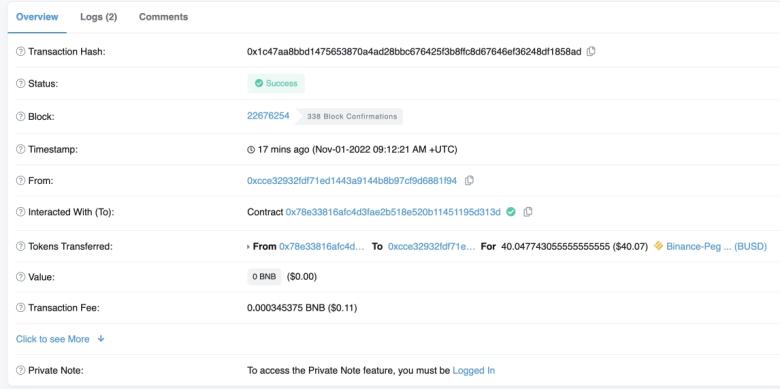Click help icon beside Private Note
The height and width of the screenshot is (389, 780).
20,371
